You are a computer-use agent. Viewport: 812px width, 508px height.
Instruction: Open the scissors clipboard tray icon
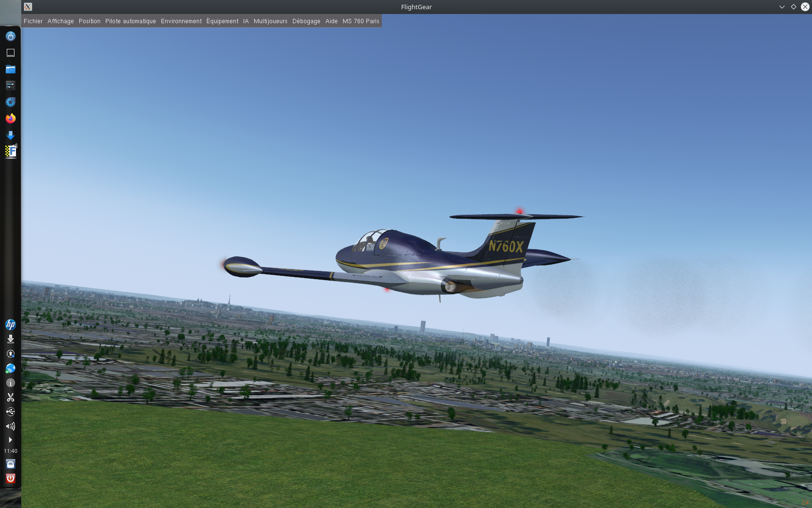(11, 397)
